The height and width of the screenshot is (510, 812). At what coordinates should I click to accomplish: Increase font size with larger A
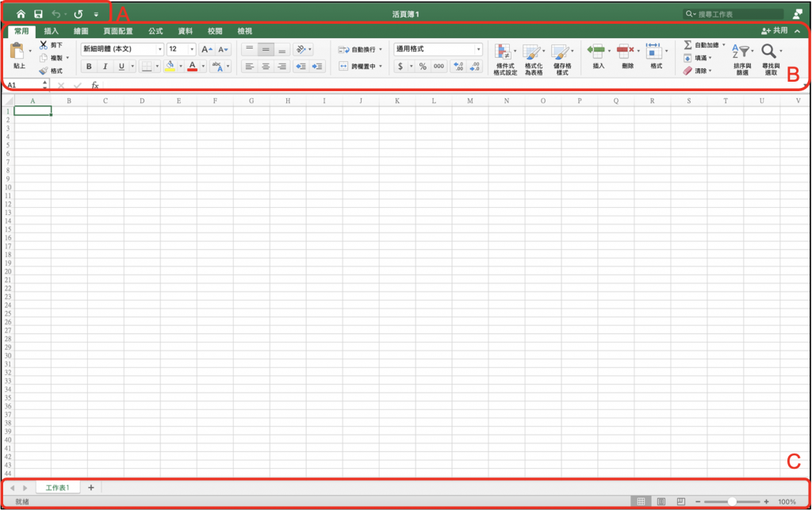point(207,49)
